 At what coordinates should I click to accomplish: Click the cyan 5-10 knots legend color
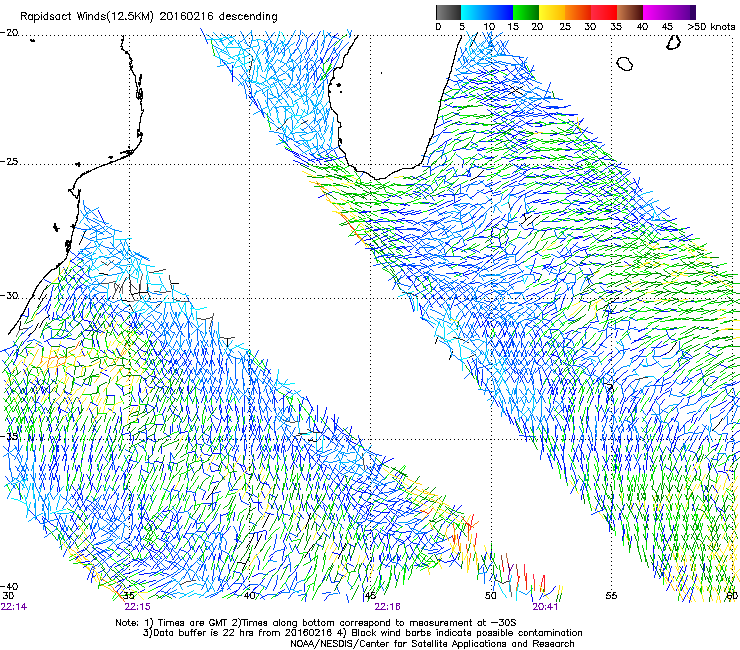pyautogui.click(x=474, y=12)
